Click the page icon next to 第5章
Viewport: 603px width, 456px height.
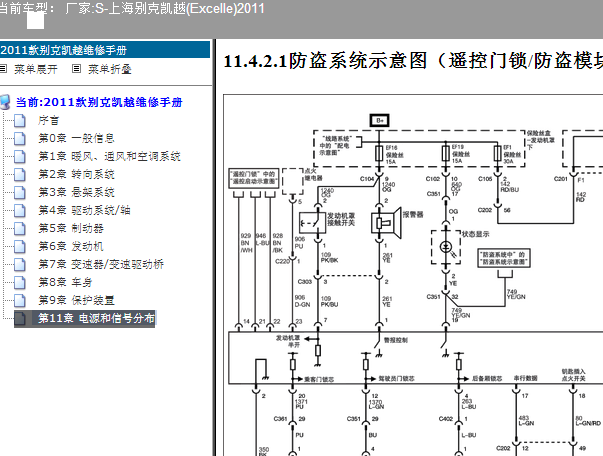tap(20, 229)
